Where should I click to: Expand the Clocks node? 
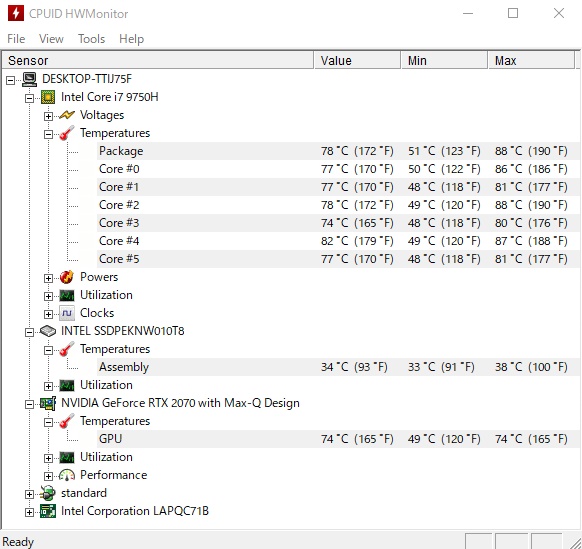coord(48,314)
